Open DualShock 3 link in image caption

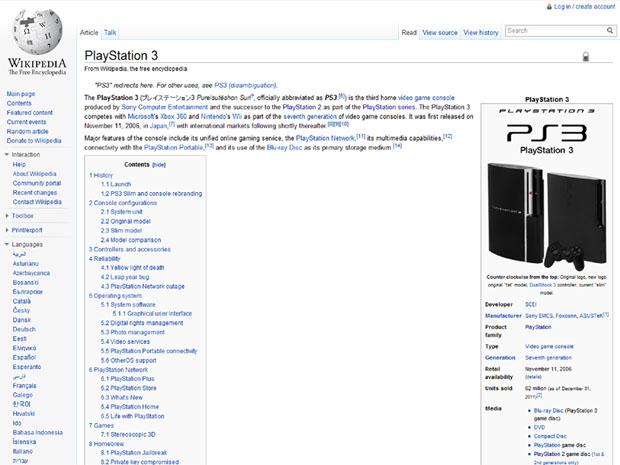coord(542,285)
